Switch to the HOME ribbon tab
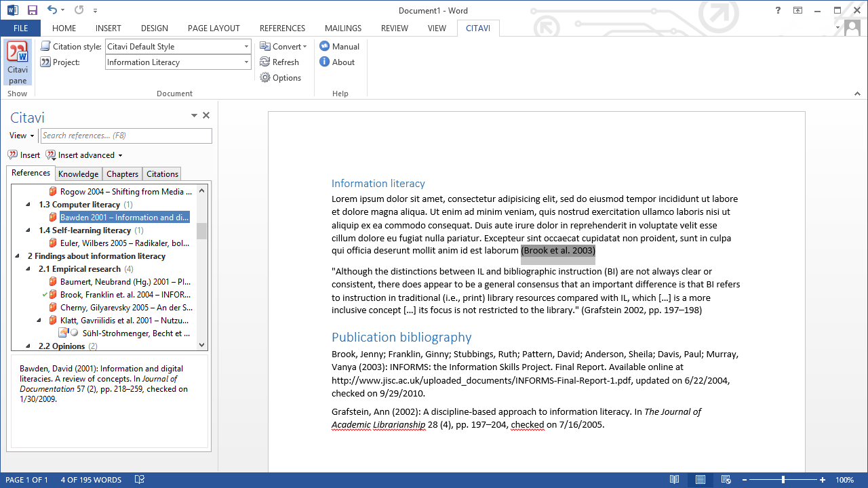 click(64, 28)
